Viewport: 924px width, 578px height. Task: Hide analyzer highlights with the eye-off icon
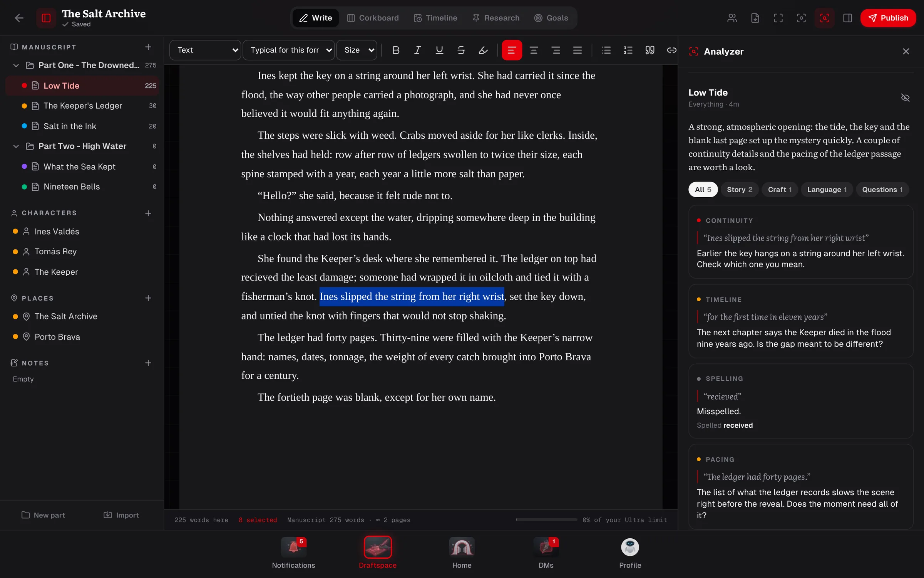pos(906,98)
